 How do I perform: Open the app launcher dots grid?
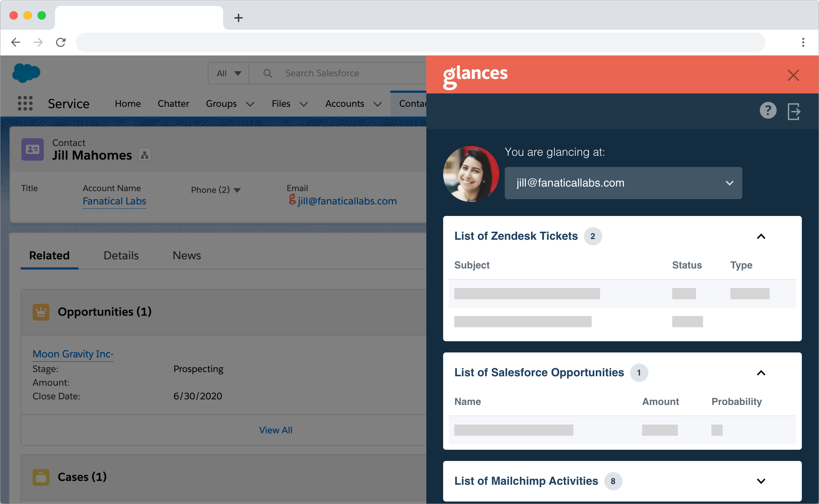[x=25, y=104]
